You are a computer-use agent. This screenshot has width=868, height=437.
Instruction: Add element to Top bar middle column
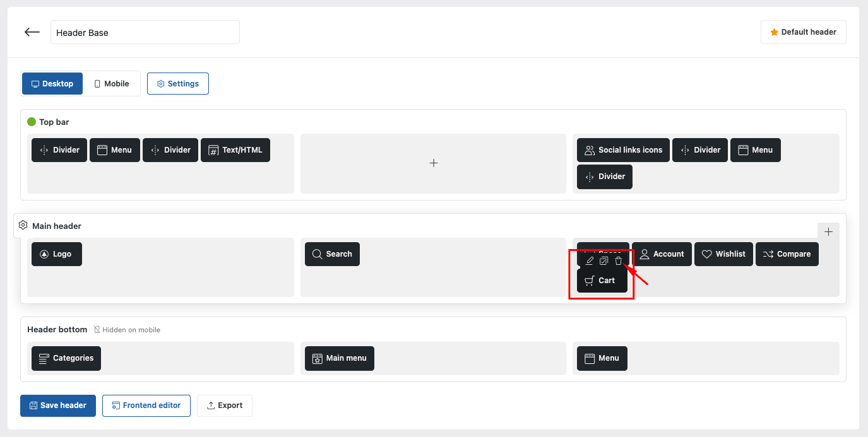pyautogui.click(x=434, y=163)
